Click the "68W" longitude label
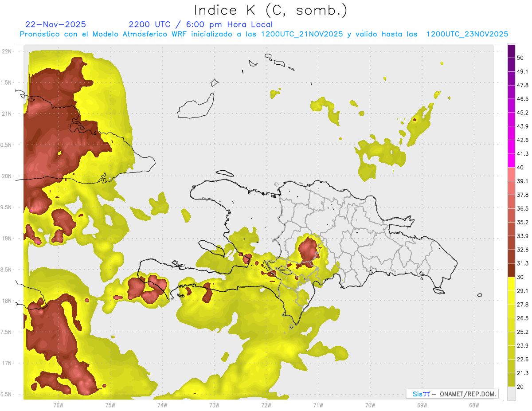 pyautogui.click(x=473, y=405)
